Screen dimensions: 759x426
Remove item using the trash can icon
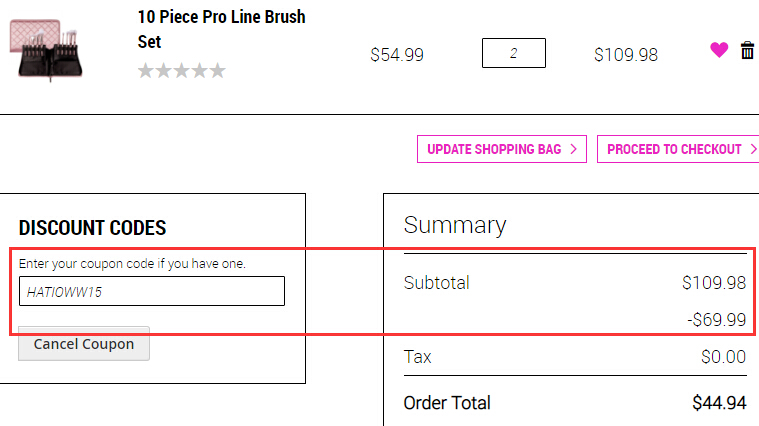pos(747,50)
